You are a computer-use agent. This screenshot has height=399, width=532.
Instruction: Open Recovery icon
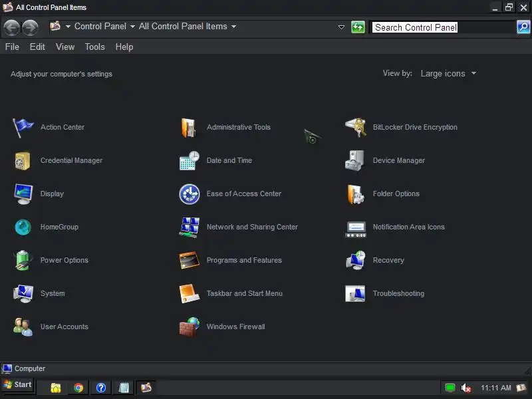click(355, 260)
